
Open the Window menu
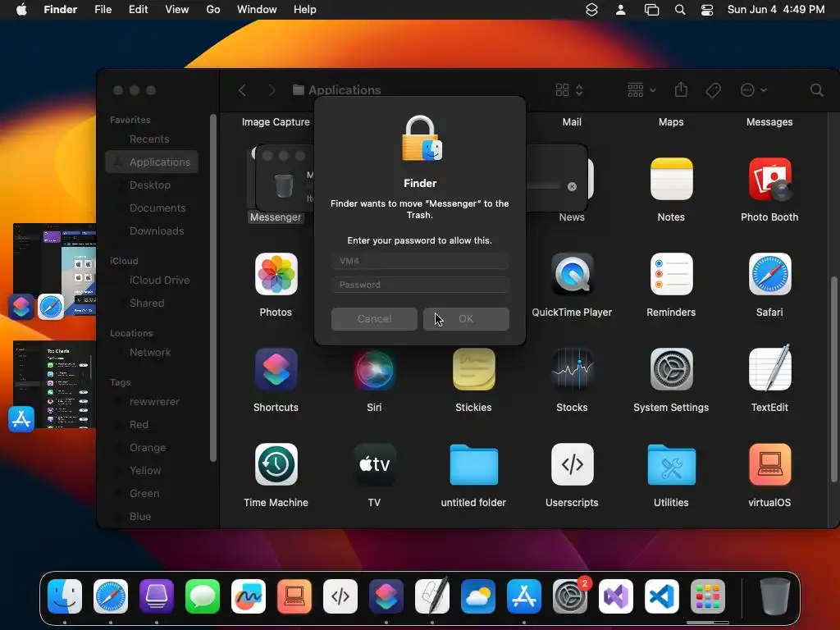point(257,9)
